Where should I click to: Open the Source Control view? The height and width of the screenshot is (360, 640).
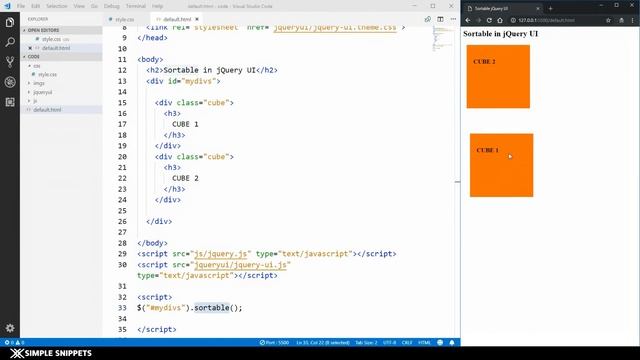click(10, 62)
